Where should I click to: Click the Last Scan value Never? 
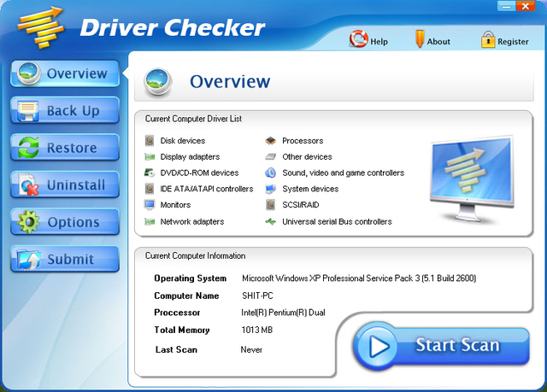coord(251,349)
